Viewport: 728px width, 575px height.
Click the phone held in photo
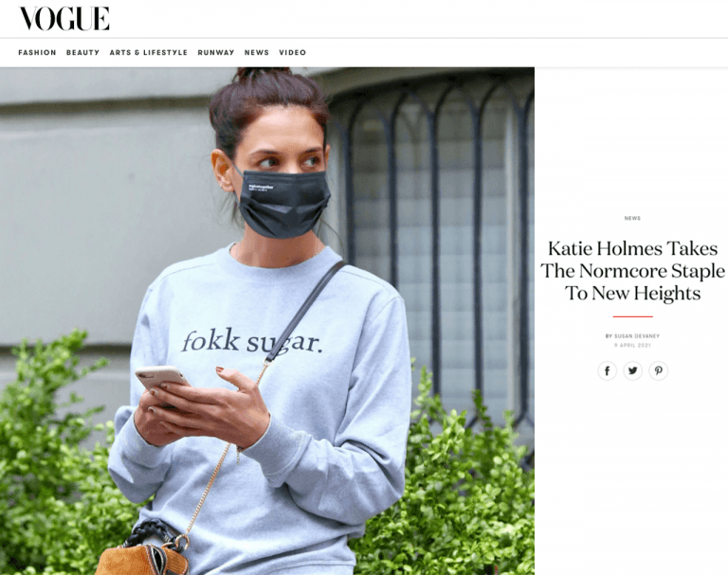click(162, 378)
